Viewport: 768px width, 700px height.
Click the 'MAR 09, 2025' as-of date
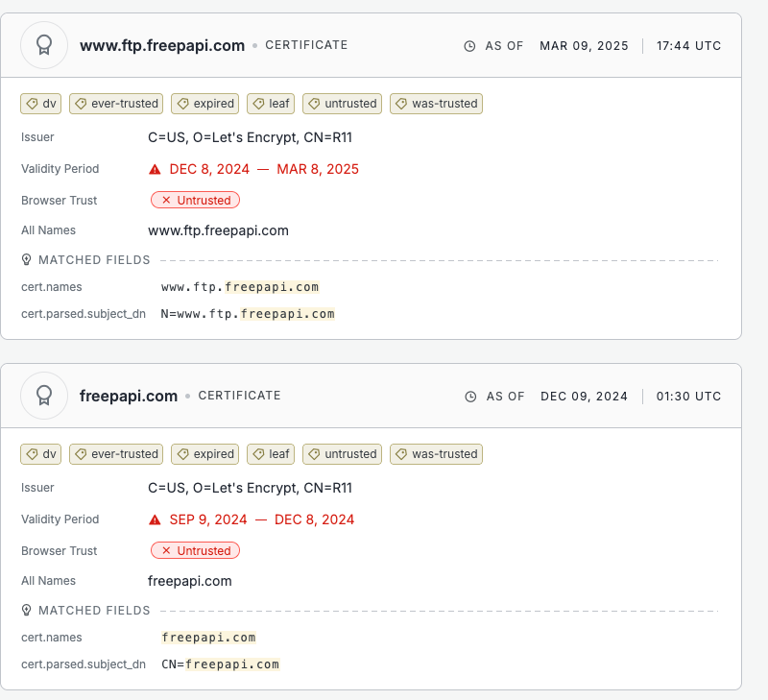584,46
